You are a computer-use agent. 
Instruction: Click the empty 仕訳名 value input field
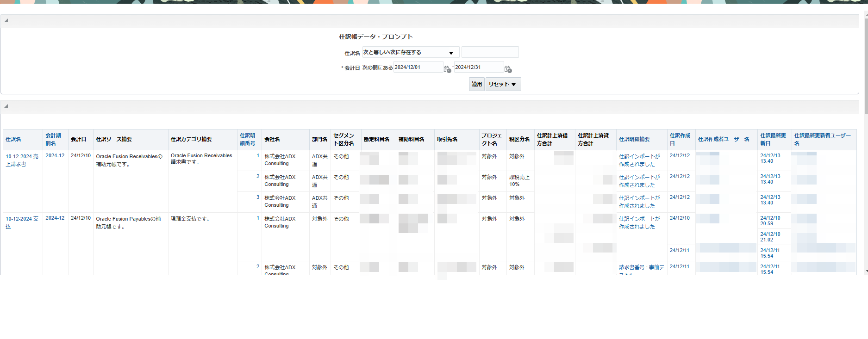490,52
